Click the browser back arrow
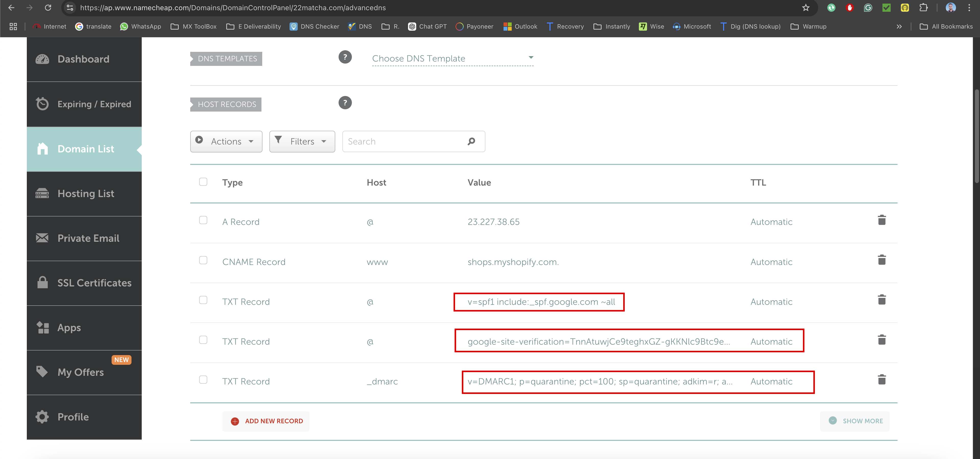 pos(11,8)
